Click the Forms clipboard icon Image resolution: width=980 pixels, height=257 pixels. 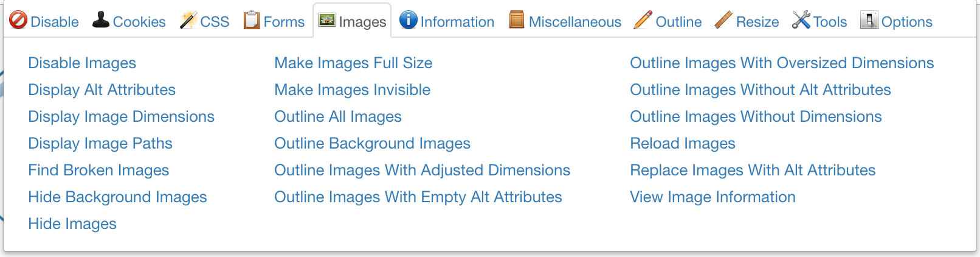(x=251, y=20)
